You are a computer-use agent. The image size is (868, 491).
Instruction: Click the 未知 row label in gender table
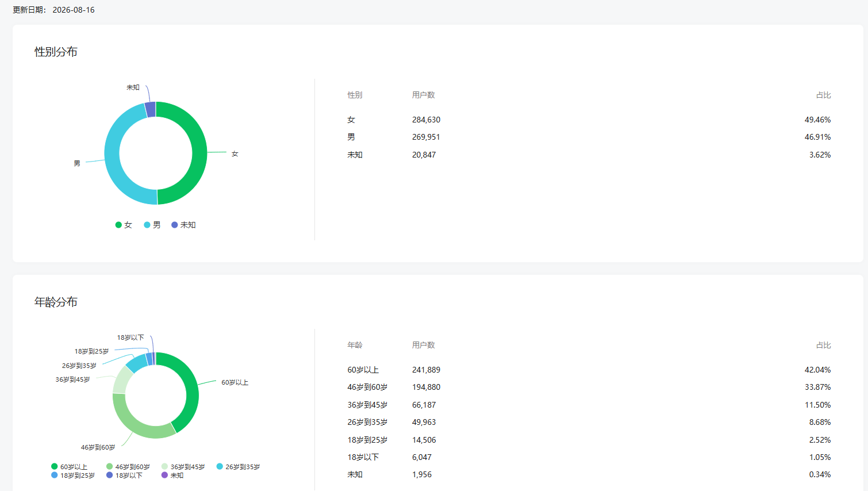(355, 155)
